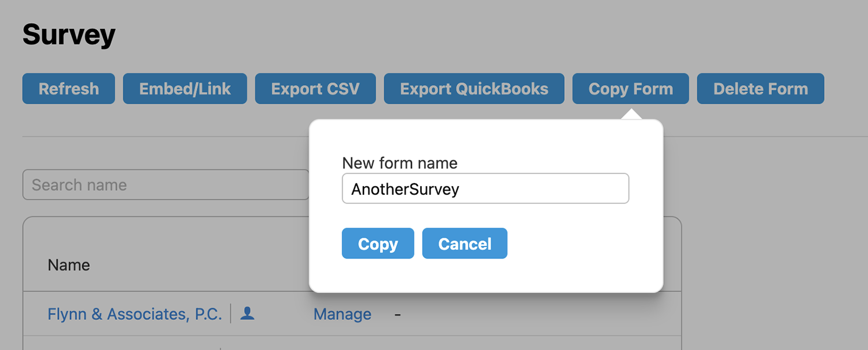Export survey data as CSV
Viewport: 868px width, 350px height.
[315, 89]
